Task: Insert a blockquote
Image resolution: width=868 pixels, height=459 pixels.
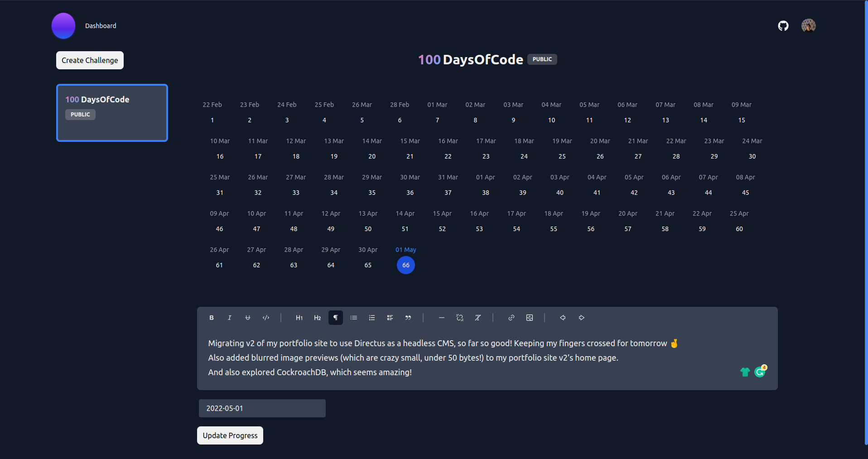Action: point(408,318)
